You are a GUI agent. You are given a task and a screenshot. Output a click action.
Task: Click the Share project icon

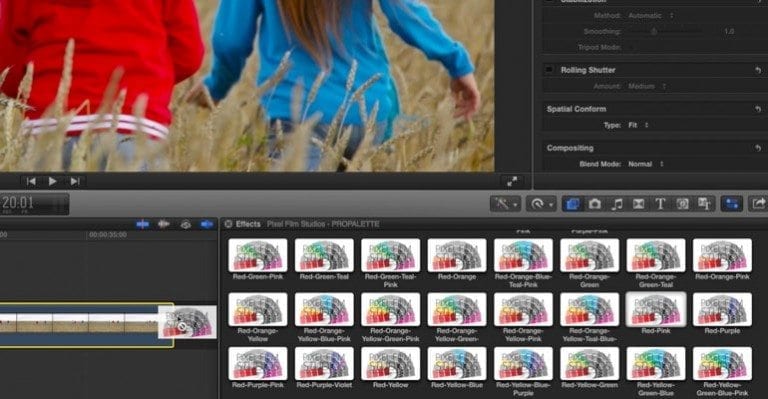[758, 204]
